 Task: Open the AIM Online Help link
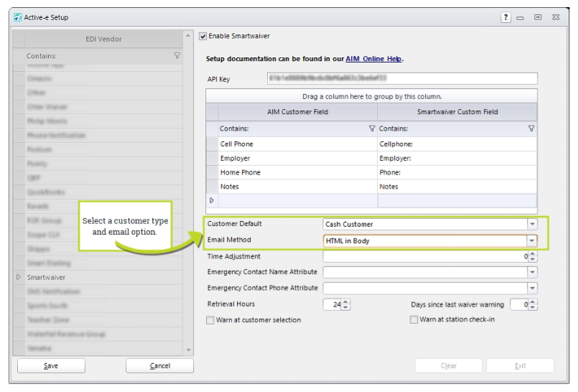[373, 59]
